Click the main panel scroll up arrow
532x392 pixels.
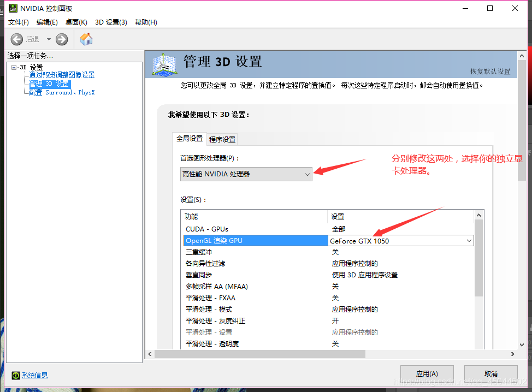(x=522, y=56)
